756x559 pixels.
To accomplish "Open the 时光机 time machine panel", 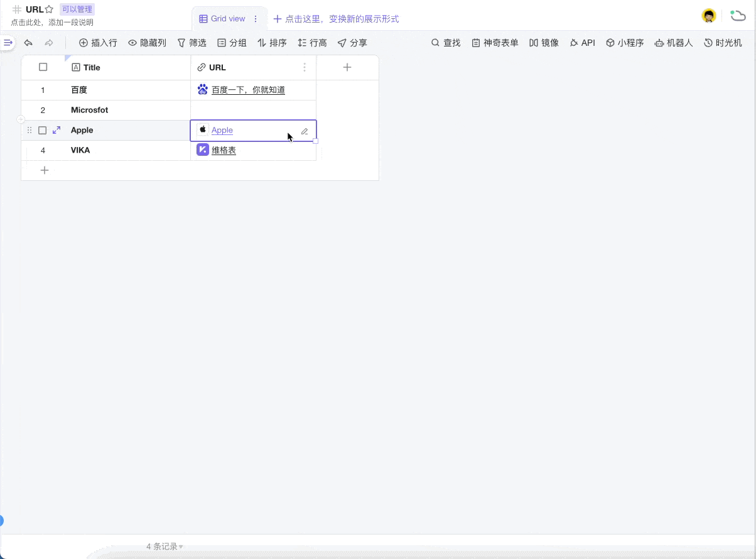I will (x=723, y=43).
